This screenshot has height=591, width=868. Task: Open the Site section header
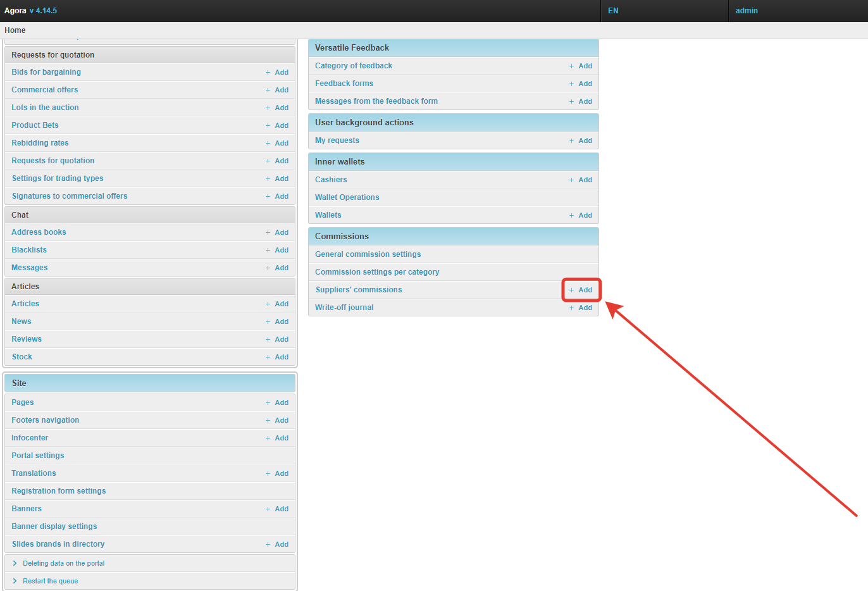(19, 383)
